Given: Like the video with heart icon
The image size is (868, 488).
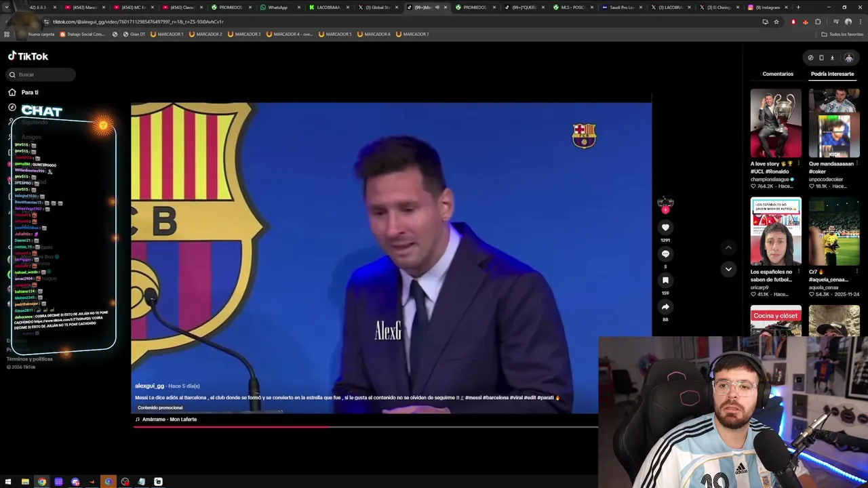Looking at the screenshot, I should pyautogui.click(x=665, y=228).
